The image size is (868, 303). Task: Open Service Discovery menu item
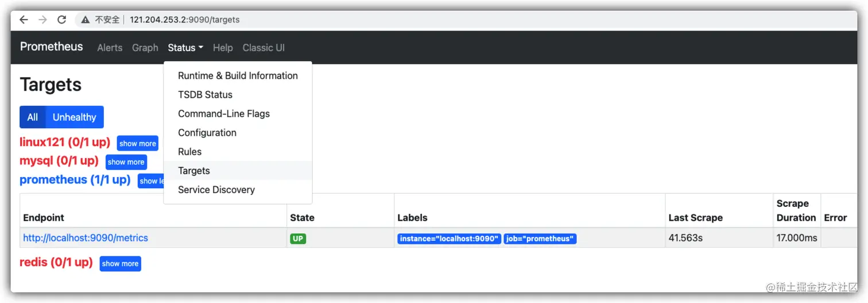(x=238, y=189)
